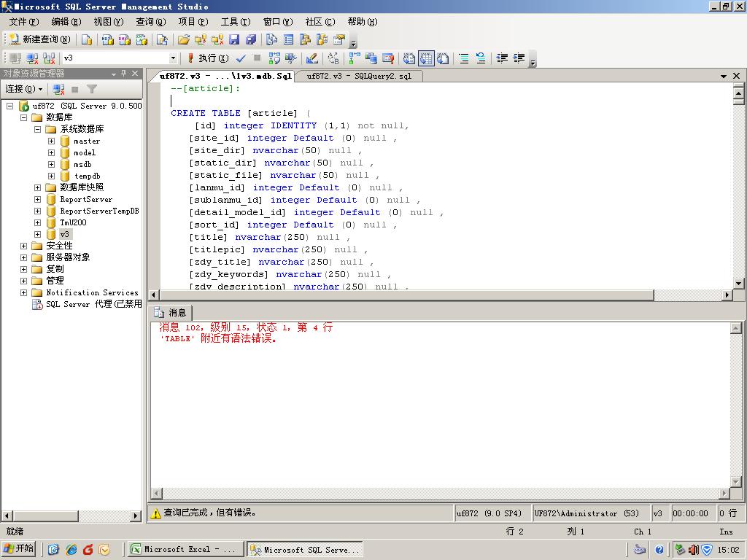Open the 文件 (File) menu
Image resolution: width=747 pixels, height=560 pixels.
24,21
